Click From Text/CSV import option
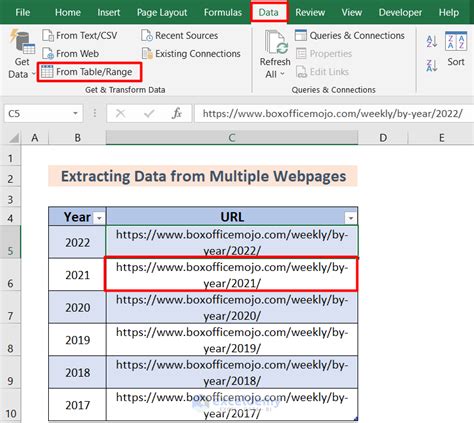 point(80,35)
